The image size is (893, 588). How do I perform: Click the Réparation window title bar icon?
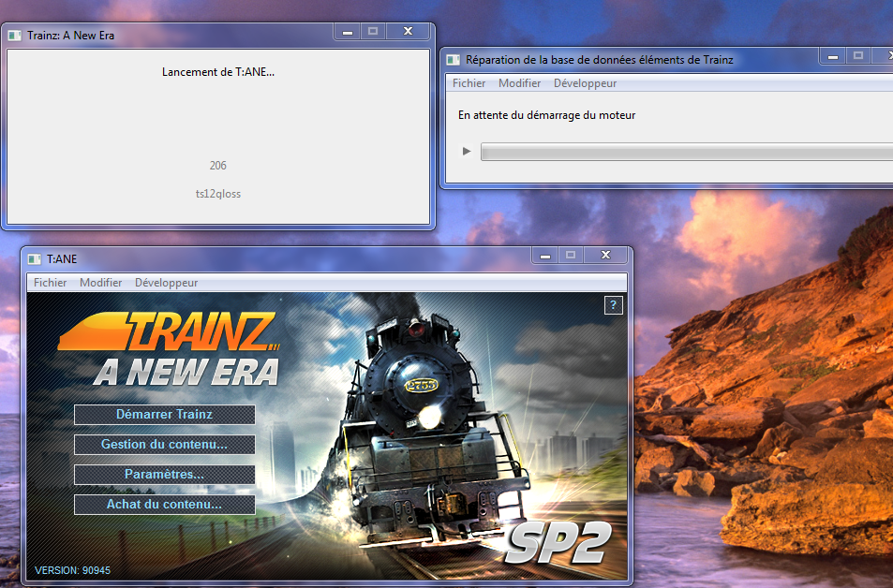[x=454, y=60]
